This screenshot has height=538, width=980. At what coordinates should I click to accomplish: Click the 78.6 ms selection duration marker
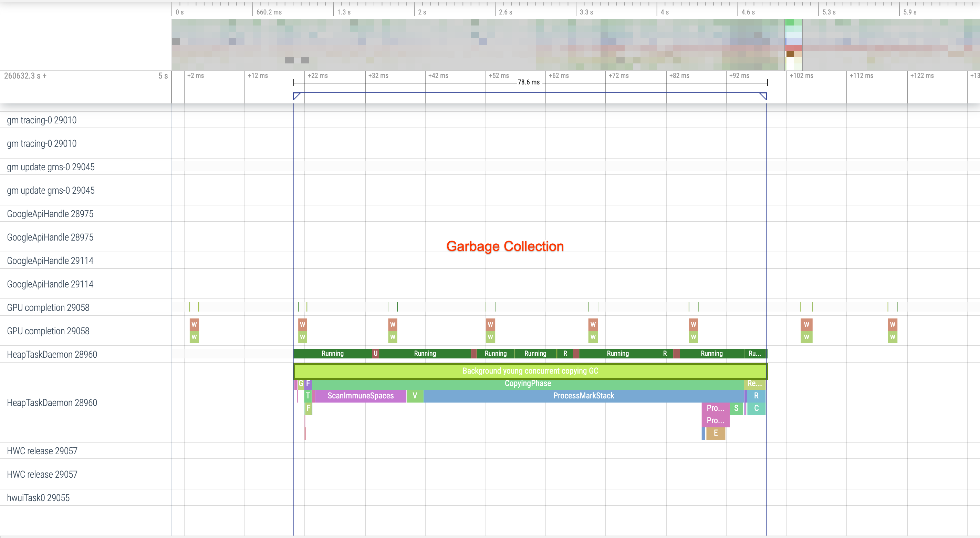pyautogui.click(x=529, y=81)
